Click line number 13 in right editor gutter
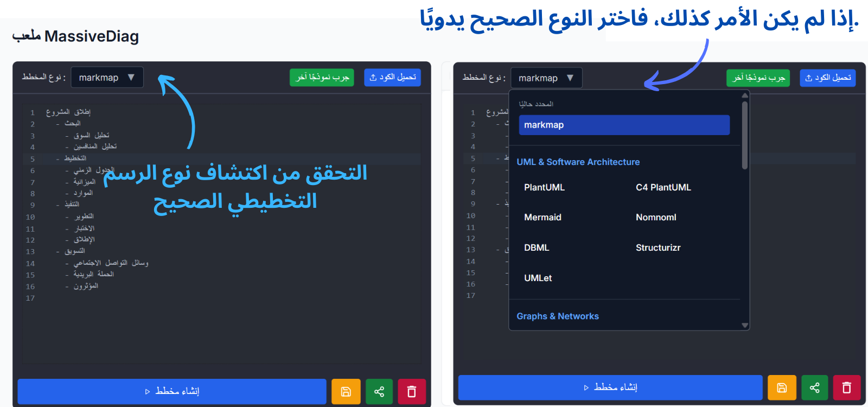The image size is (868, 407). tap(470, 250)
